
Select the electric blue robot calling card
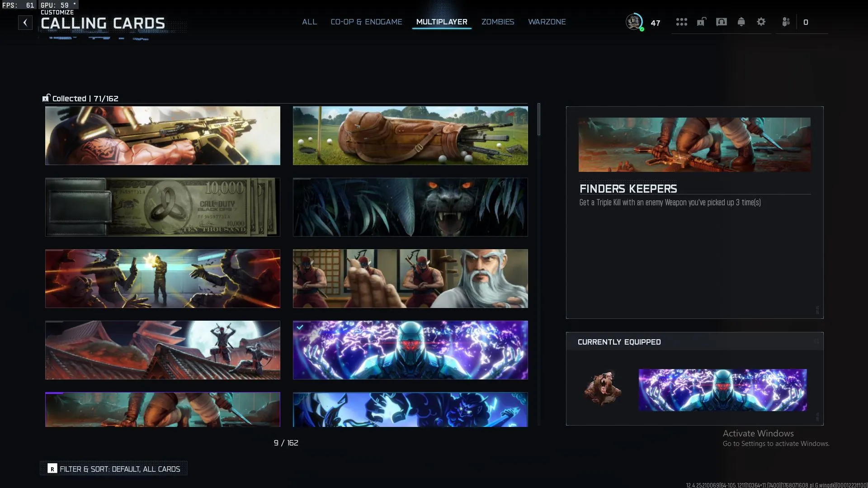tap(410, 350)
